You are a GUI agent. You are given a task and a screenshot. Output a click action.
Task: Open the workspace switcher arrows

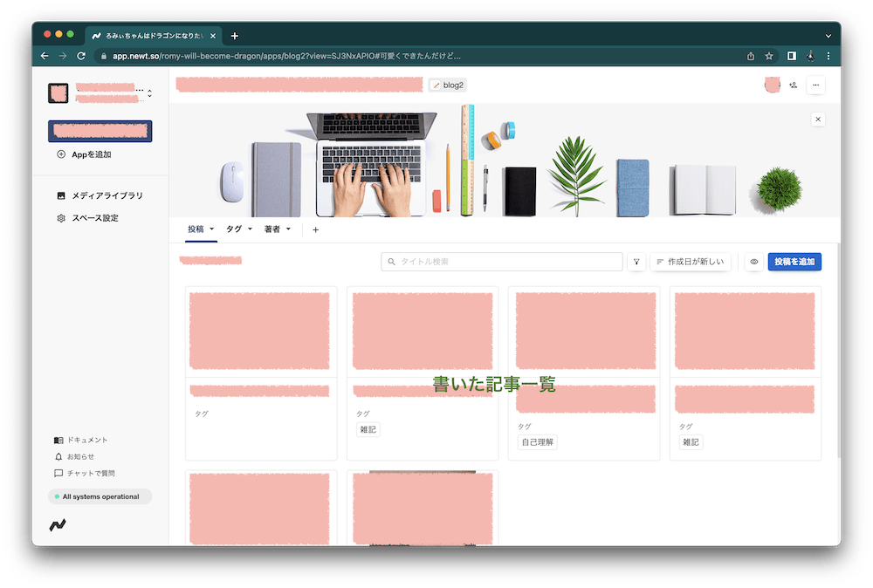[x=150, y=93]
